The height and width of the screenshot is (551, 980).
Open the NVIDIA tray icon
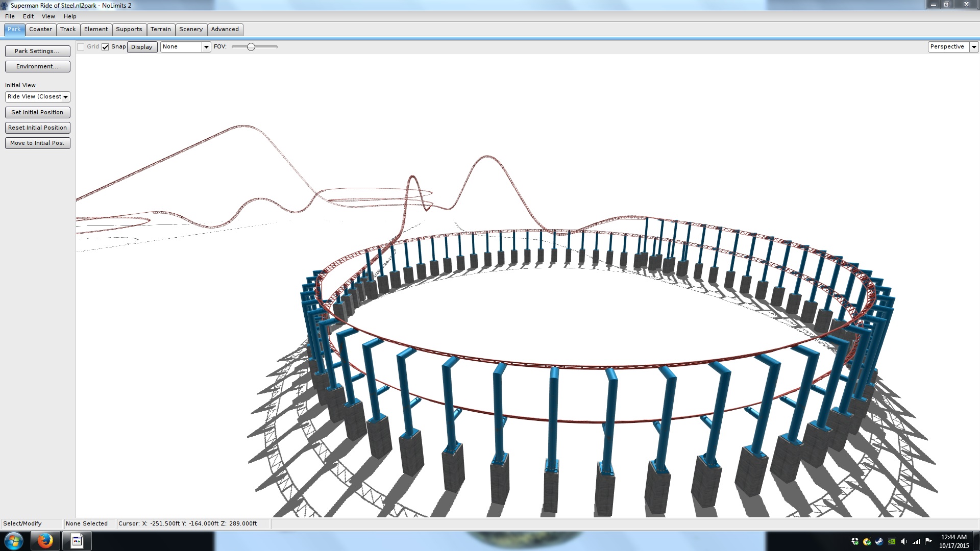coord(892,541)
